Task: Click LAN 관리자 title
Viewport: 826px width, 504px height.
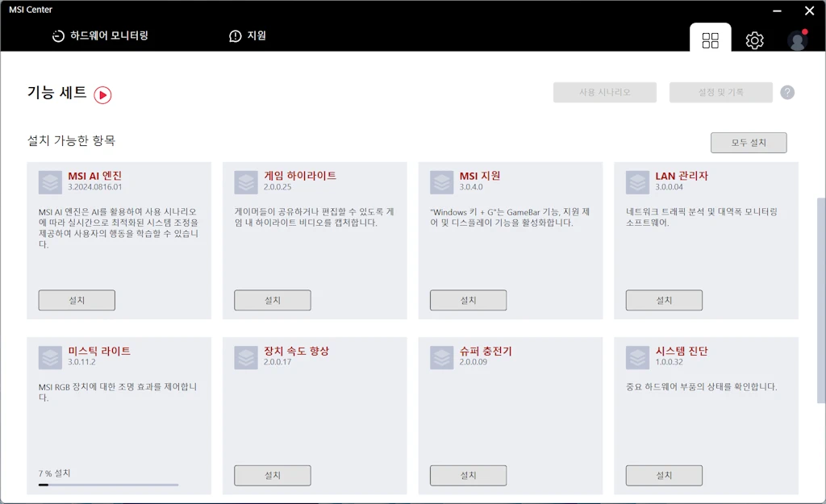Action: pyautogui.click(x=682, y=176)
